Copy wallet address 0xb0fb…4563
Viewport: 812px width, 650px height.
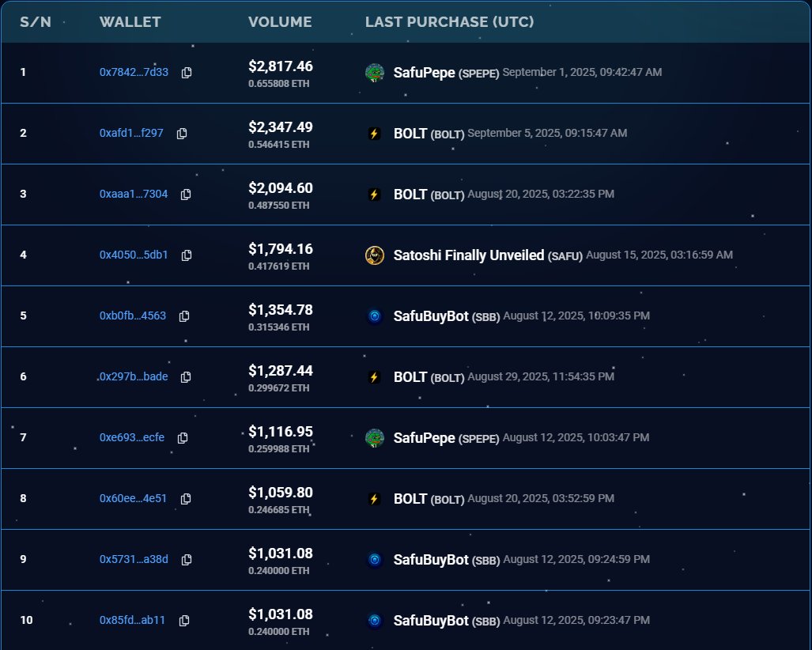tap(183, 316)
